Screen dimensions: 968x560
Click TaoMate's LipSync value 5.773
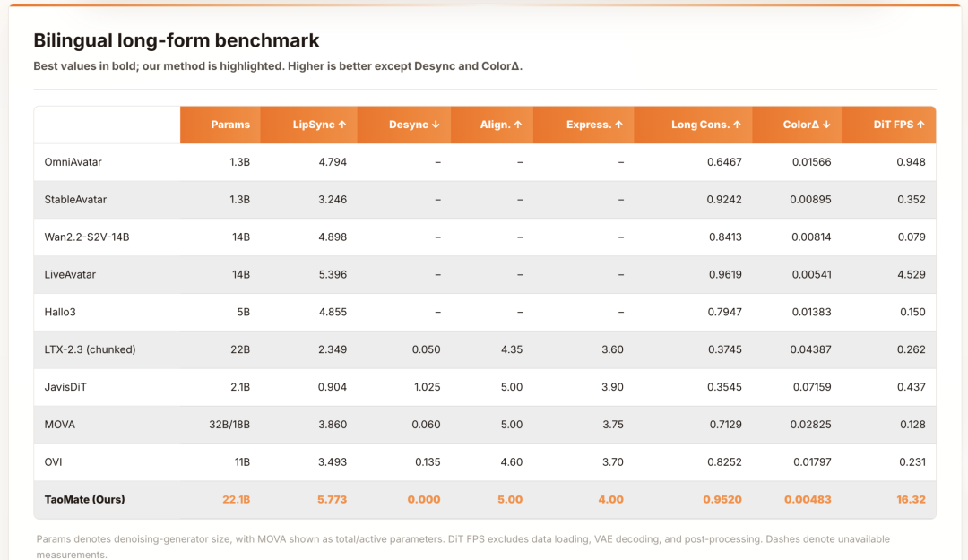point(333,499)
